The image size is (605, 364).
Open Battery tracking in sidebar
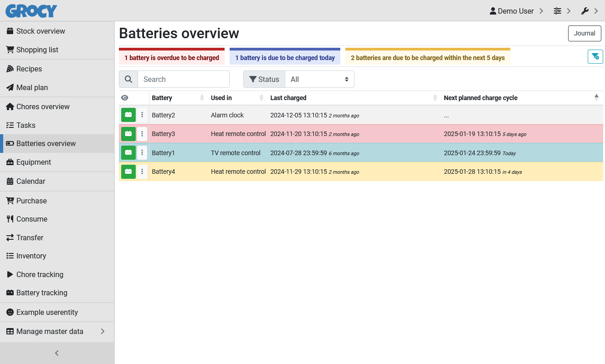click(x=41, y=293)
